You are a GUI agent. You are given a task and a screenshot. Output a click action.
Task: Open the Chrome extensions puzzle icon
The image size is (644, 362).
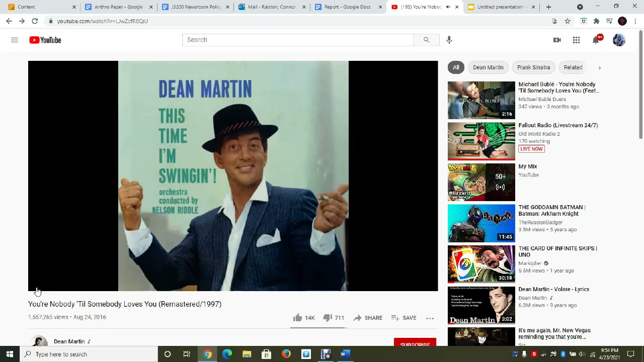[596, 21]
